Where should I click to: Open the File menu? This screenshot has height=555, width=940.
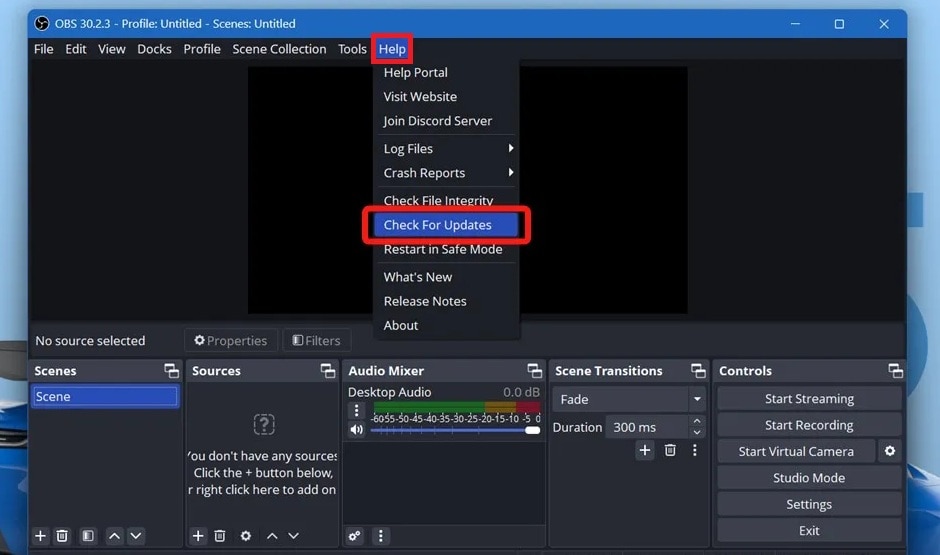[x=43, y=49]
